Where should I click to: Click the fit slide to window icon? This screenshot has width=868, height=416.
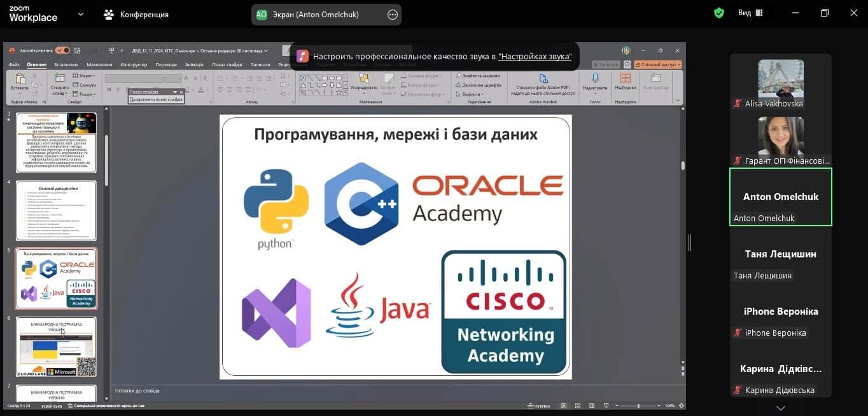681,406
